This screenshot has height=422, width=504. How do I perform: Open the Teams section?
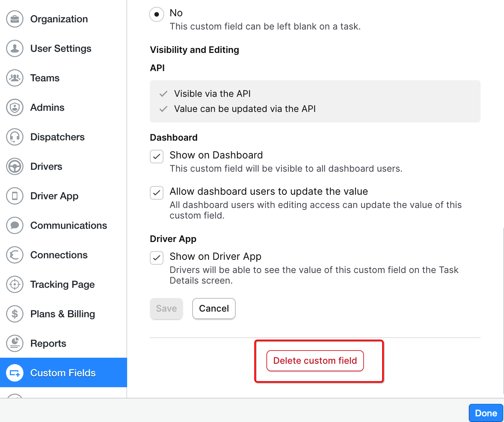pos(63,78)
